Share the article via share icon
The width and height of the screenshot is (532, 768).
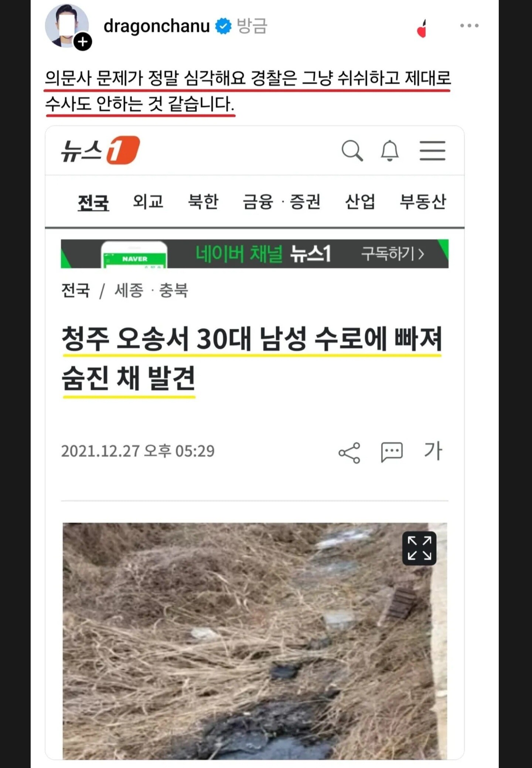(349, 452)
